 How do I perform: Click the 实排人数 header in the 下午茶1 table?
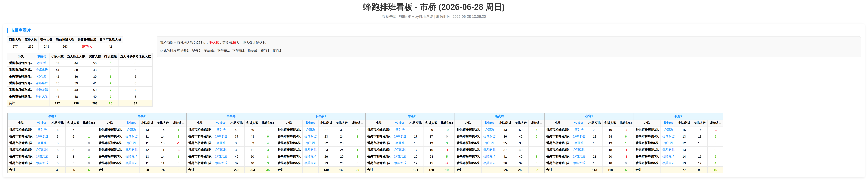(x=342, y=123)
